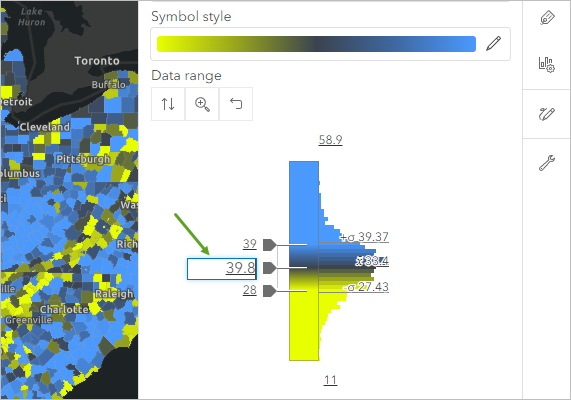Select the middle slider handle
Viewport: 571px width, 400px height.
coord(270,268)
